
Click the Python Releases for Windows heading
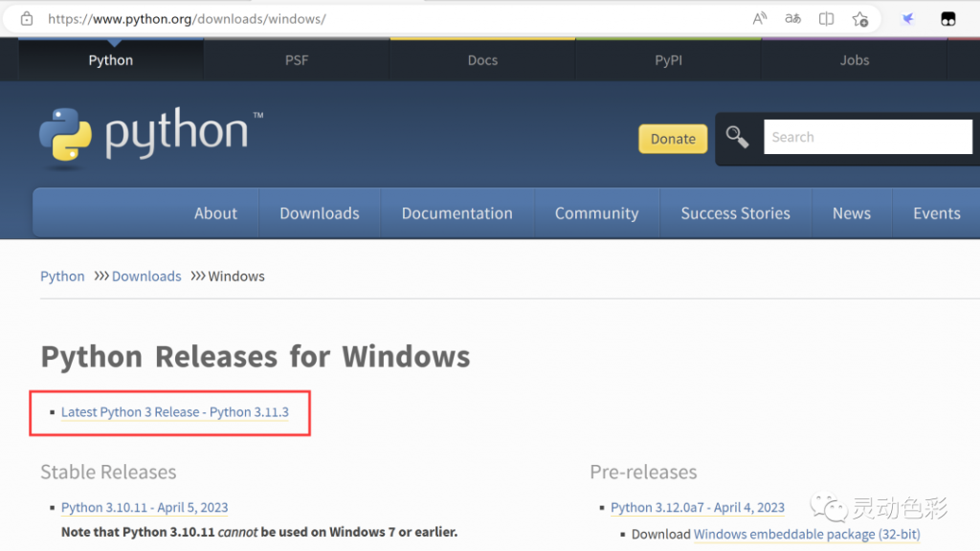tap(256, 357)
